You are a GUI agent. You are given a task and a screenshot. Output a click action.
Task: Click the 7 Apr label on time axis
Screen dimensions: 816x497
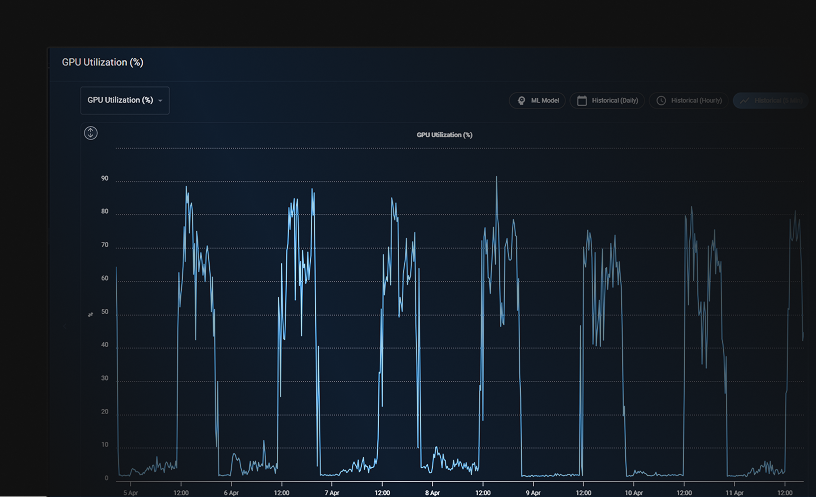pos(332,492)
